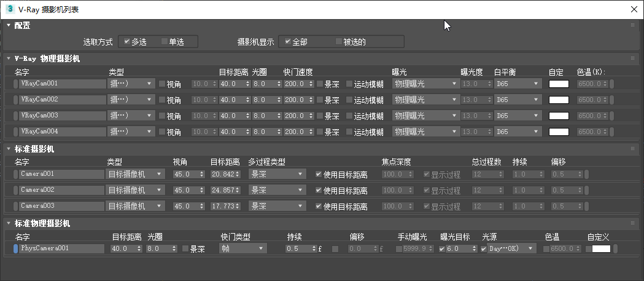The width and height of the screenshot is (644, 281).
Task: Click V-Ray 物理摄影机 rollout grip icon
Action: 632,58
